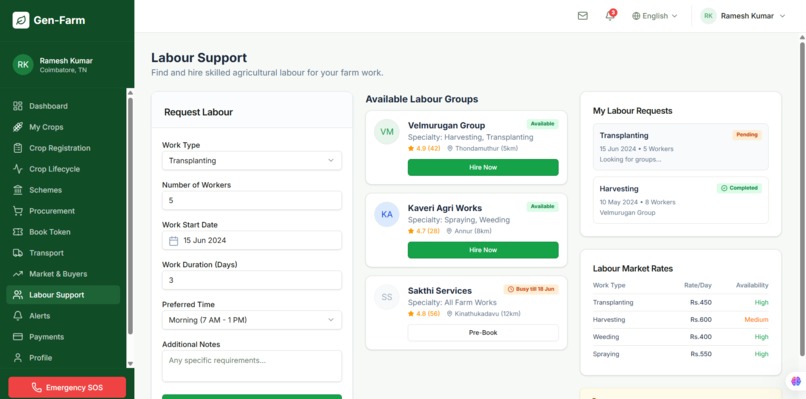
Task: Click the Weeding row in market rates
Action: click(x=681, y=337)
